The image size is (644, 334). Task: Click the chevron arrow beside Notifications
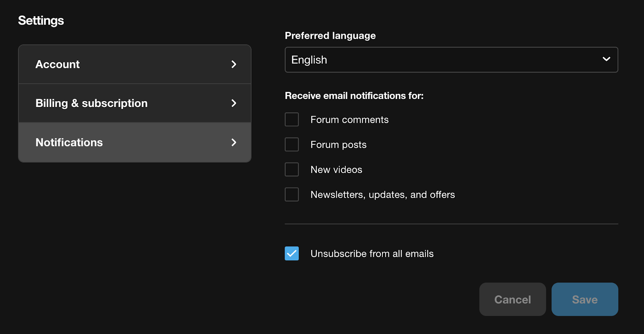coord(234,142)
